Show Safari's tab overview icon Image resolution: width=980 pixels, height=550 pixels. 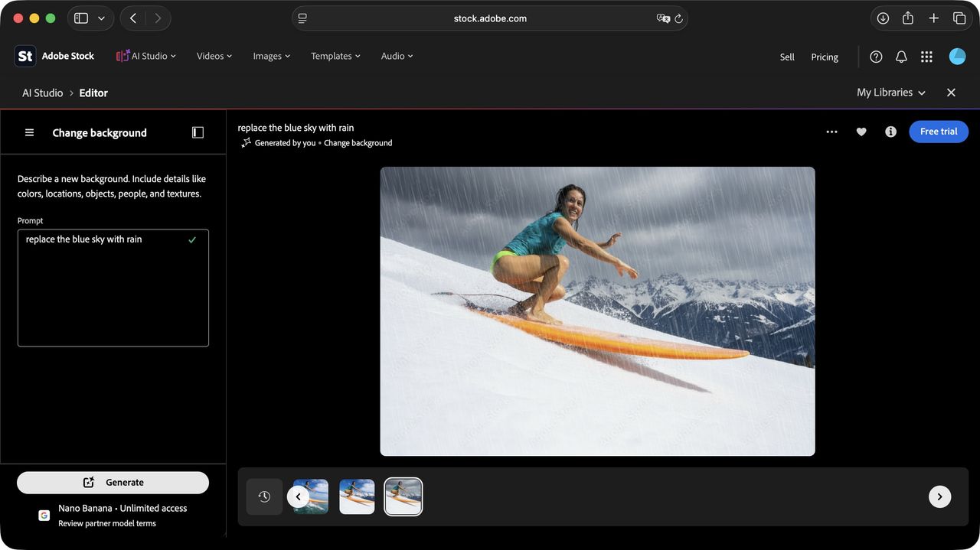[959, 18]
